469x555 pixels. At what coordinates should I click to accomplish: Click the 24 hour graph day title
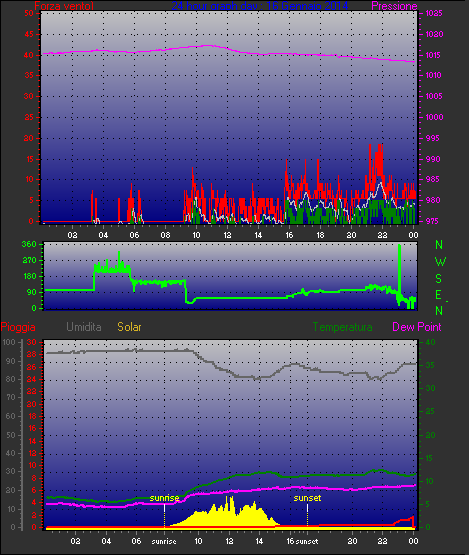[x=259, y=6]
